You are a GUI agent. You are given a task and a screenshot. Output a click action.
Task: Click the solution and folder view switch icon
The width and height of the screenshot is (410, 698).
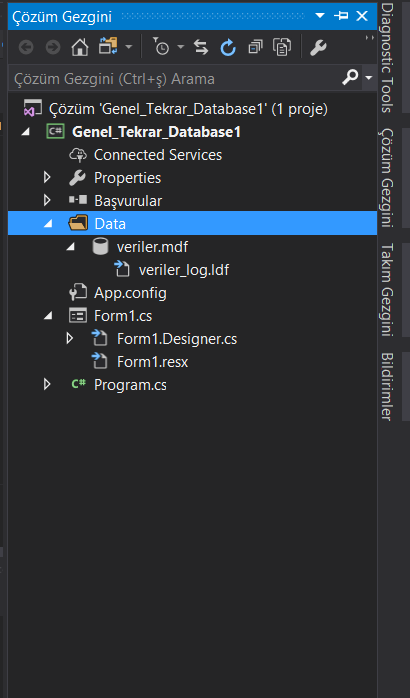click(x=108, y=46)
